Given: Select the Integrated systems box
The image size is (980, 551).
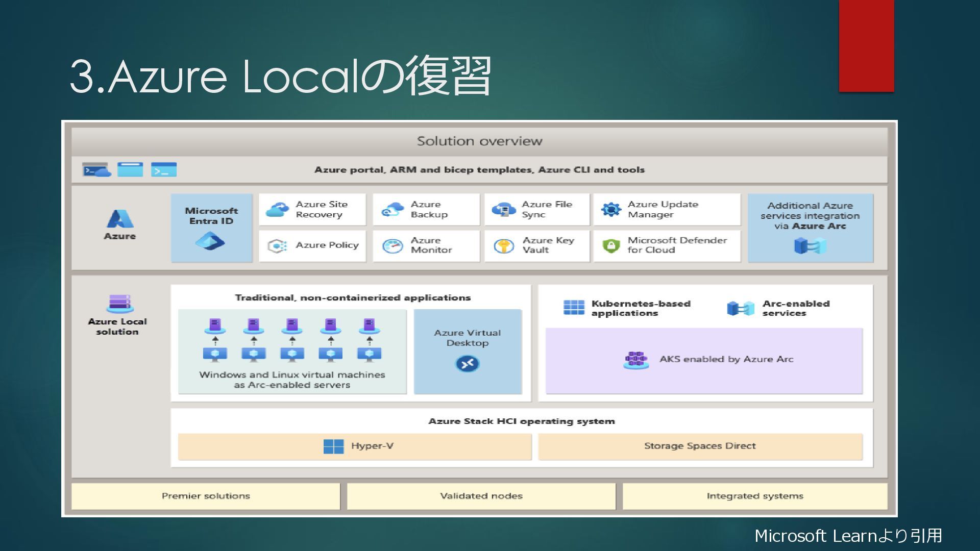Looking at the screenshot, I should [x=754, y=496].
